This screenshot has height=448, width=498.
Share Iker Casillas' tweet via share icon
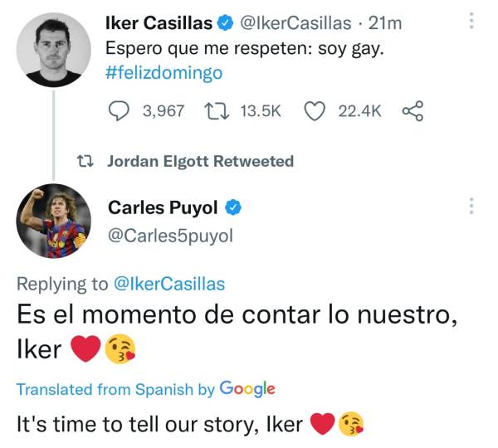coord(413,110)
